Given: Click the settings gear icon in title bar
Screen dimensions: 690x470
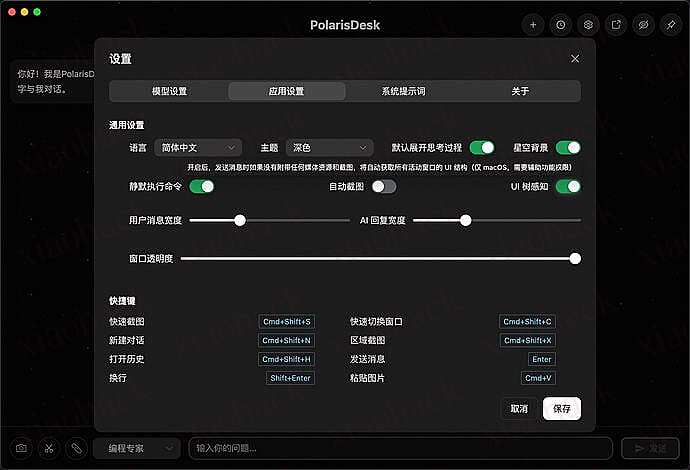Looking at the screenshot, I should [x=589, y=24].
